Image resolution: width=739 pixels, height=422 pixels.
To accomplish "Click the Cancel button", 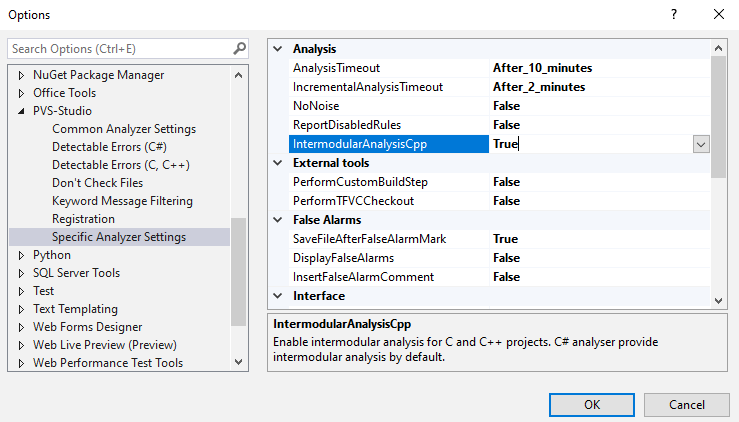I will 686,404.
